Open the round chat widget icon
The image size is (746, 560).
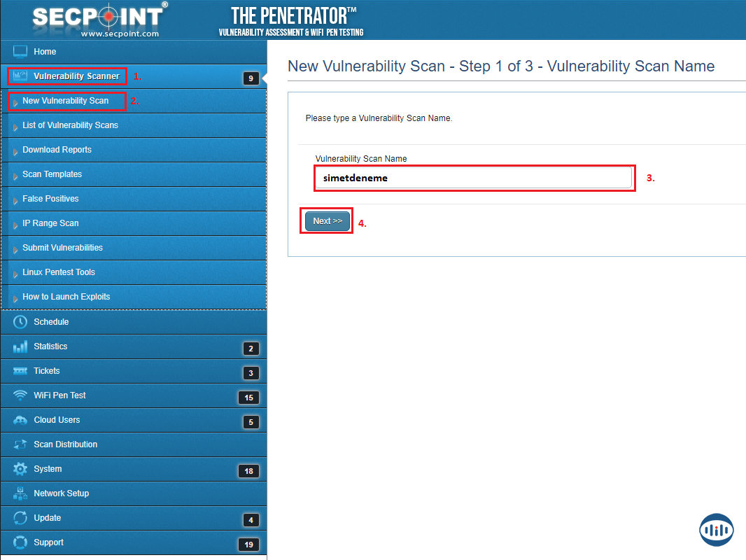(716, 530)
